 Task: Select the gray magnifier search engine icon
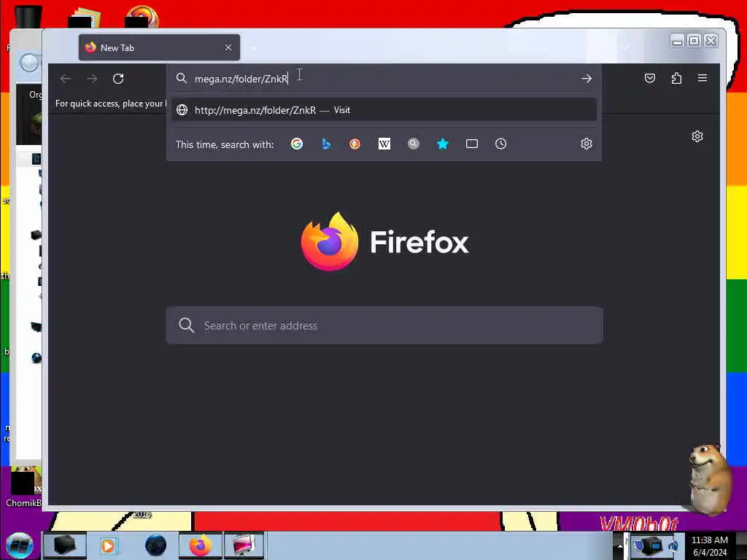[414, 144]
